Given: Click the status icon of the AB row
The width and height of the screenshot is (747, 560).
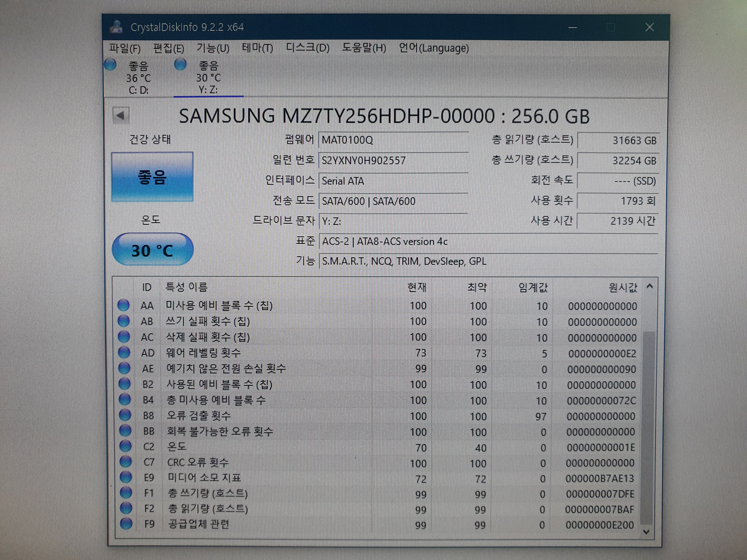Looking at the screenshot, I should pos(124,321).
